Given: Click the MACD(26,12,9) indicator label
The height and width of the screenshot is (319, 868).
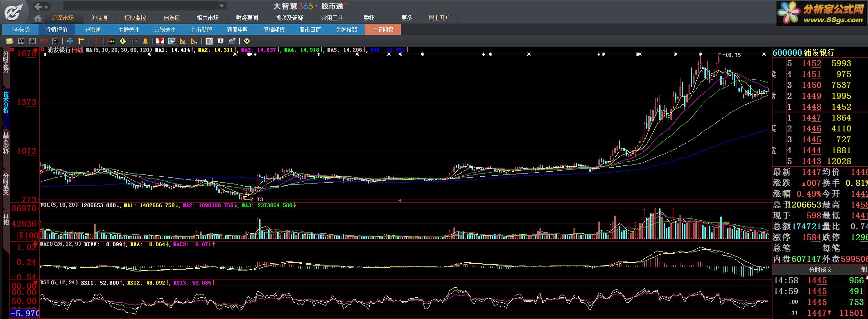Looking at the screenshot, I should click(x=60, y=244).
